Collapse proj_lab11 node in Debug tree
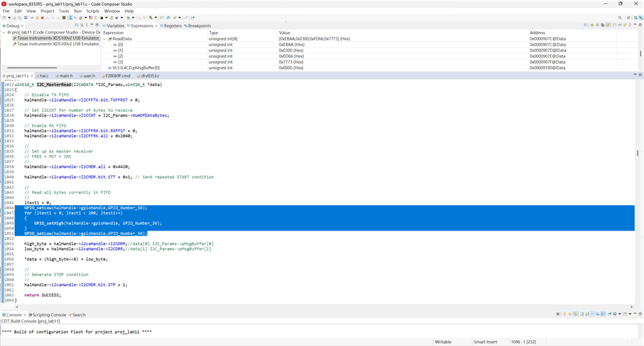 (4, 32)
